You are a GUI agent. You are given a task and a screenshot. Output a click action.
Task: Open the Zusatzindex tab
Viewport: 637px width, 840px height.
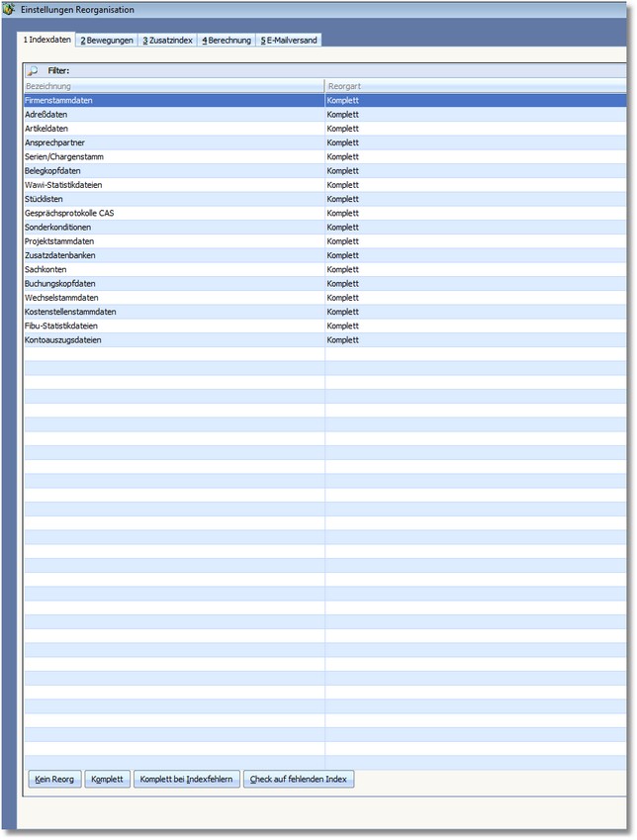tap(167, 41)
